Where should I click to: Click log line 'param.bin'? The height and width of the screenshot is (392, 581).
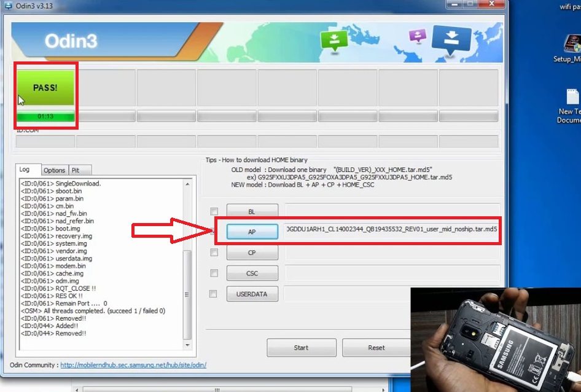pyautogui.click(x=52, y=198)
